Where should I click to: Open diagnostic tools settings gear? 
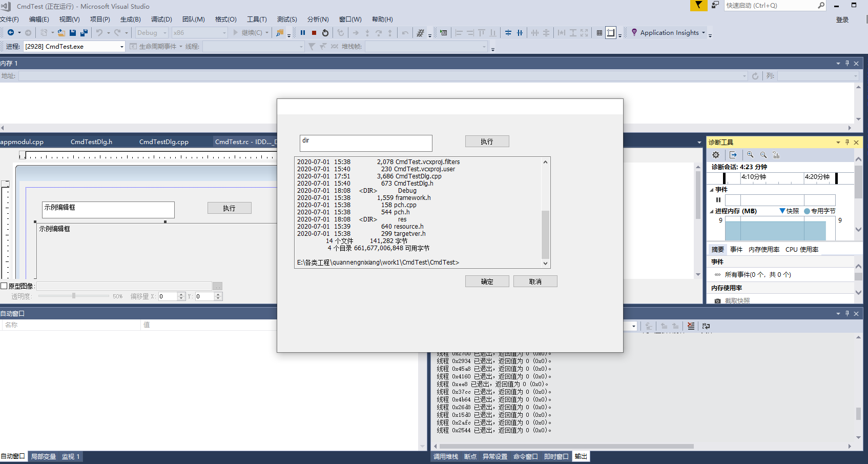(x=716, y=155)
